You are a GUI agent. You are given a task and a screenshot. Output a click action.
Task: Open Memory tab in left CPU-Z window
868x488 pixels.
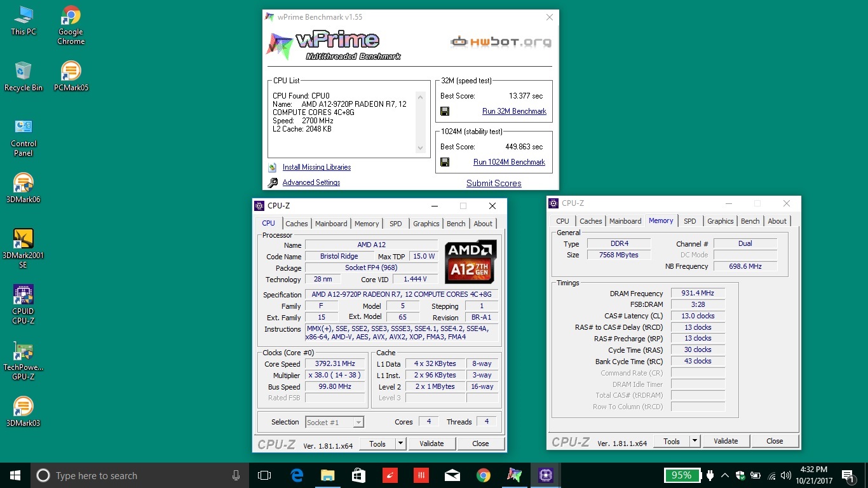pos(367,224)
